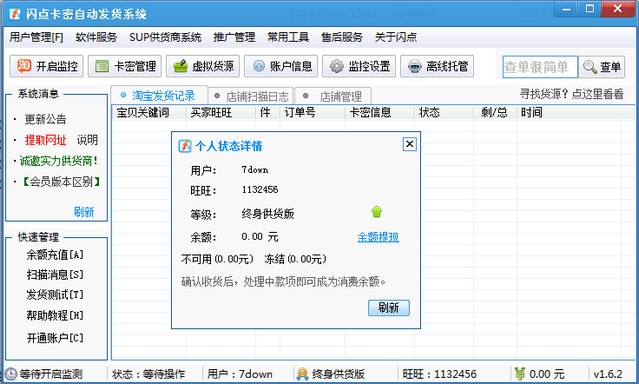The width and height of the screenshot is (639, 384).
Task: Click the 买家旺旺 column header
Action: pos(221,113)
